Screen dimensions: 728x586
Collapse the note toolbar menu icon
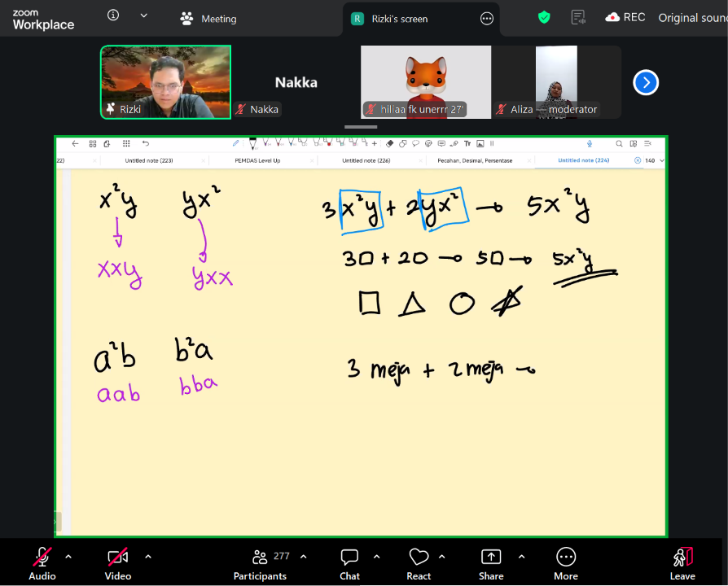click(648, 144)
